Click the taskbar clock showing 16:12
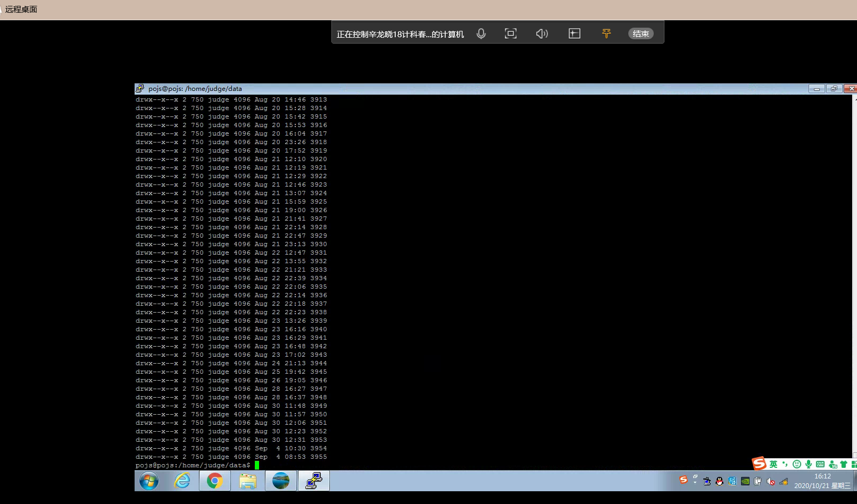This screenshot has width=857, height=504. pos(822,481)
